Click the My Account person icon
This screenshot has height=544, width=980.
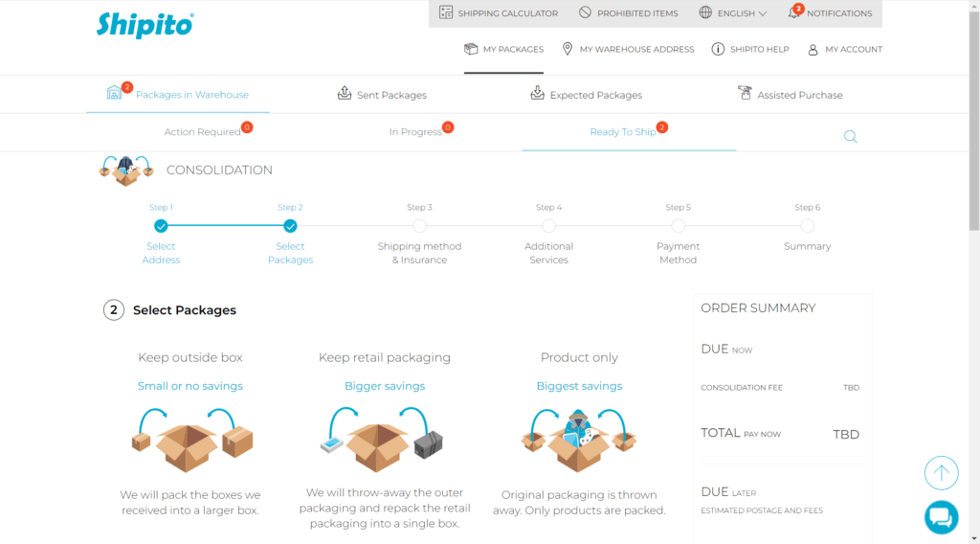coord(813,50)
